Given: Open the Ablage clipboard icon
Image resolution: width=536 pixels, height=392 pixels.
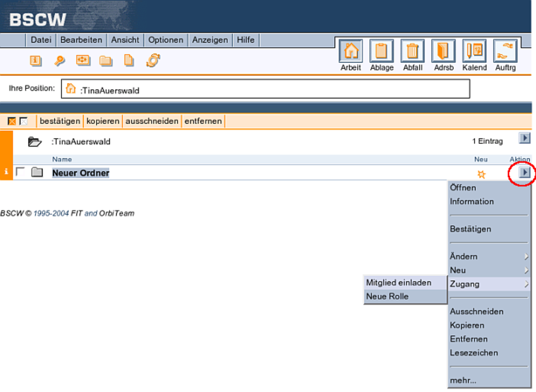Looking at the screenshot, I should pos(382,51).
